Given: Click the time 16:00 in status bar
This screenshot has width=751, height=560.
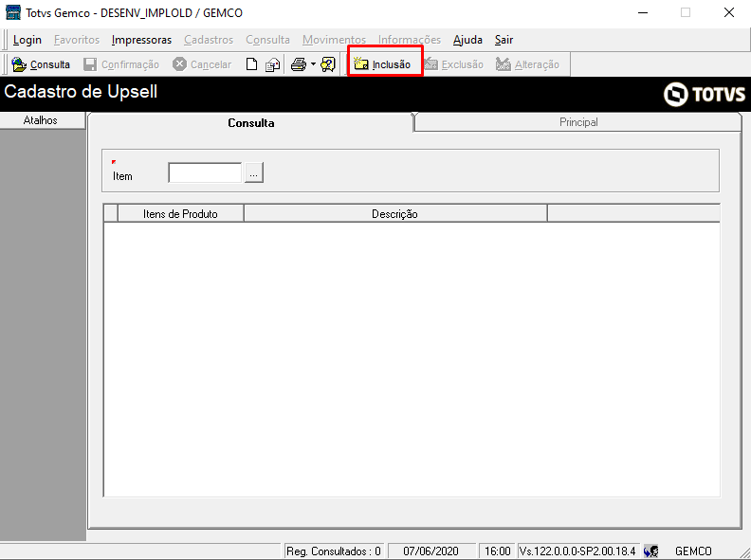Looking at the screenshot, I should point(497,551).
